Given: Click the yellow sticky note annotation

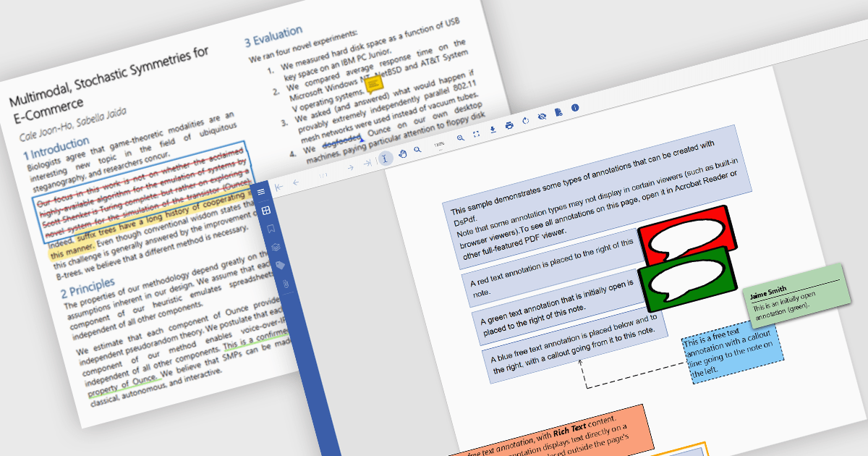Looking at the screenshot, I should [x=373, y=86].
